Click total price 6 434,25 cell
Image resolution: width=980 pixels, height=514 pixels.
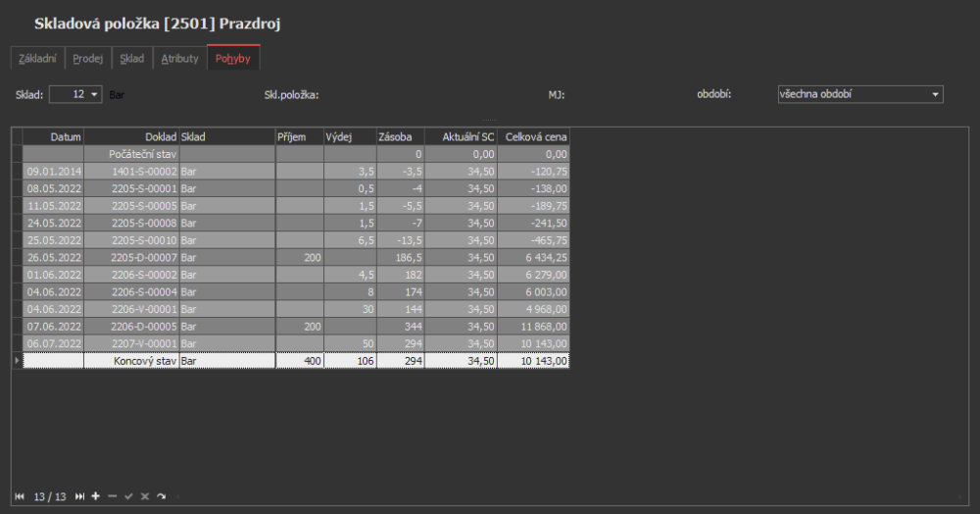point(533,257)
